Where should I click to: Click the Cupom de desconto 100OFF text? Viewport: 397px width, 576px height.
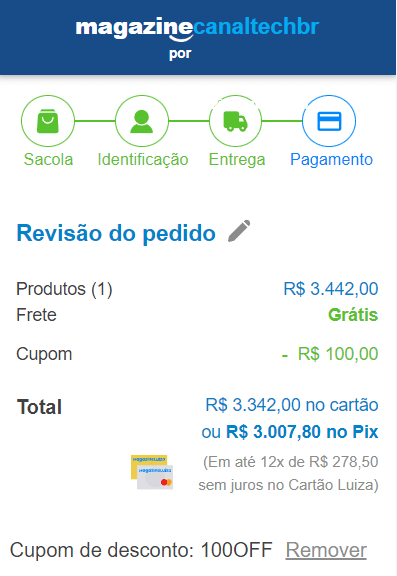[141, 550]
